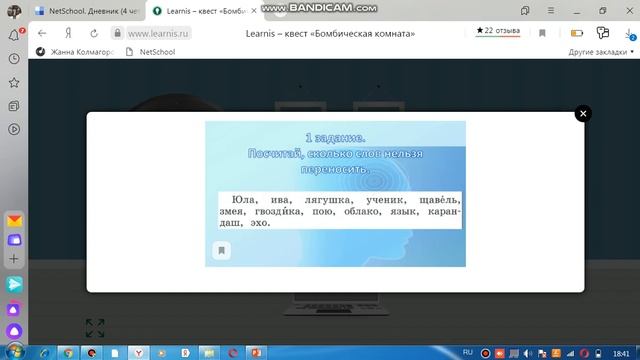Open the notifications bell in sidebar
Viewport: 640px width, 360px height.
click(x=14, y=35)
